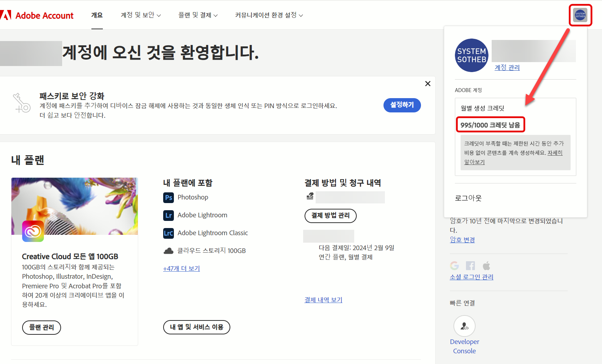Click the 995/1000 크레딧 남음 text

[490, 125]
